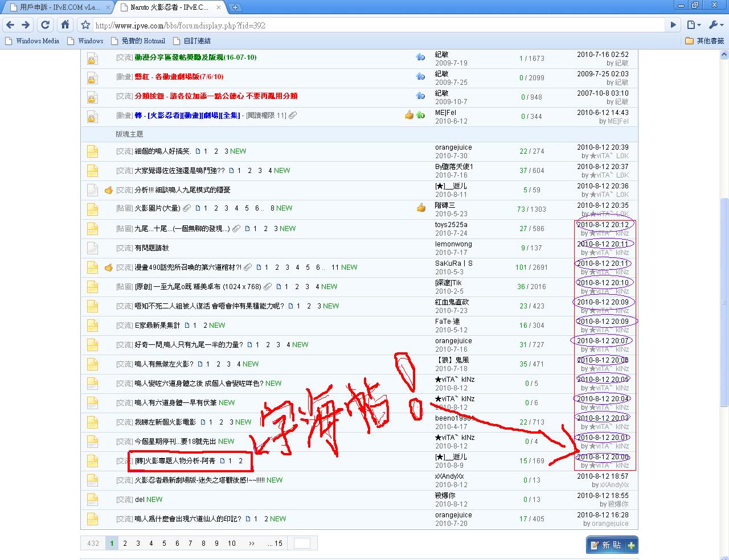Click lock icon of 懸紅 各動畫劇場版 thread

[91, 78]
